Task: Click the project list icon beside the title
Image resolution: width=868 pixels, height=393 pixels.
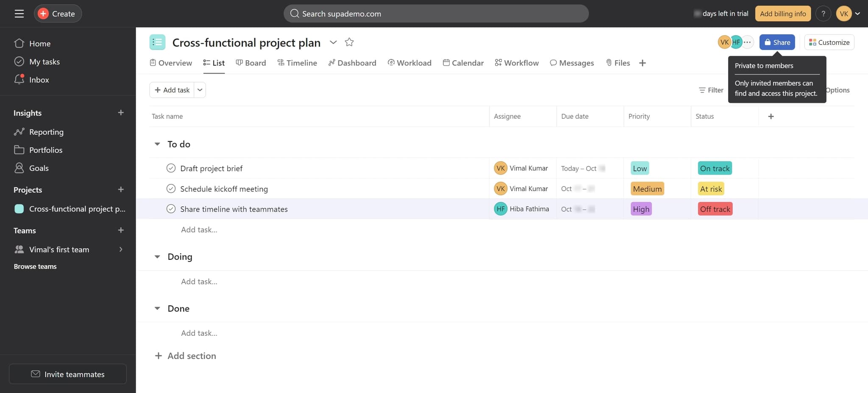Action: pos(157,42)
